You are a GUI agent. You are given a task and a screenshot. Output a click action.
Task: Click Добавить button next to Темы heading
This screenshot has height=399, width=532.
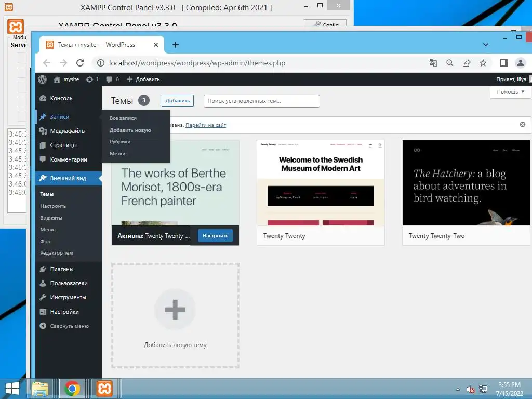(x=178, y=101)
